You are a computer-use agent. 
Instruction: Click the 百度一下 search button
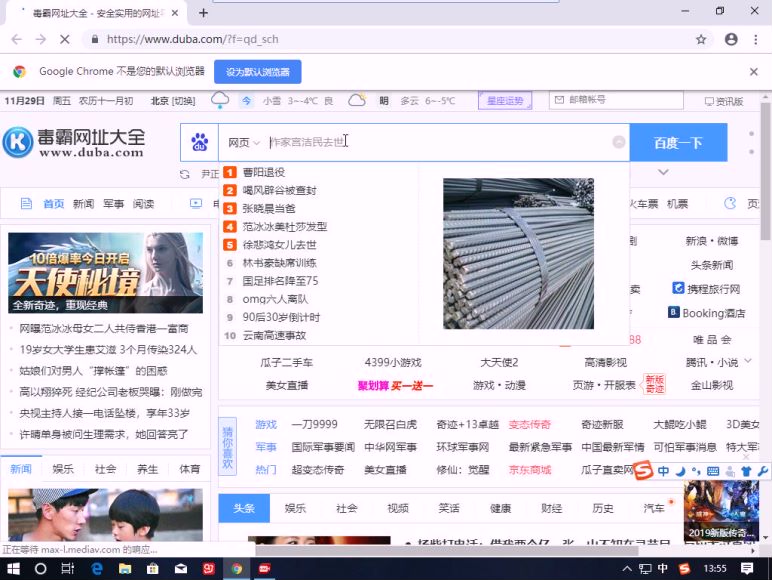pyautogui.click(x=678, y=143)
